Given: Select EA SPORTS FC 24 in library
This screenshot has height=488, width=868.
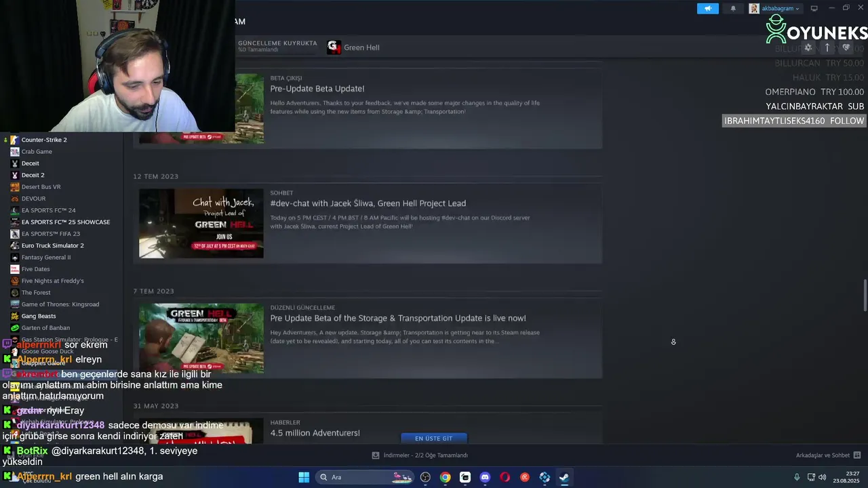Looking at the screenshot, I should (x=48, y=210).
